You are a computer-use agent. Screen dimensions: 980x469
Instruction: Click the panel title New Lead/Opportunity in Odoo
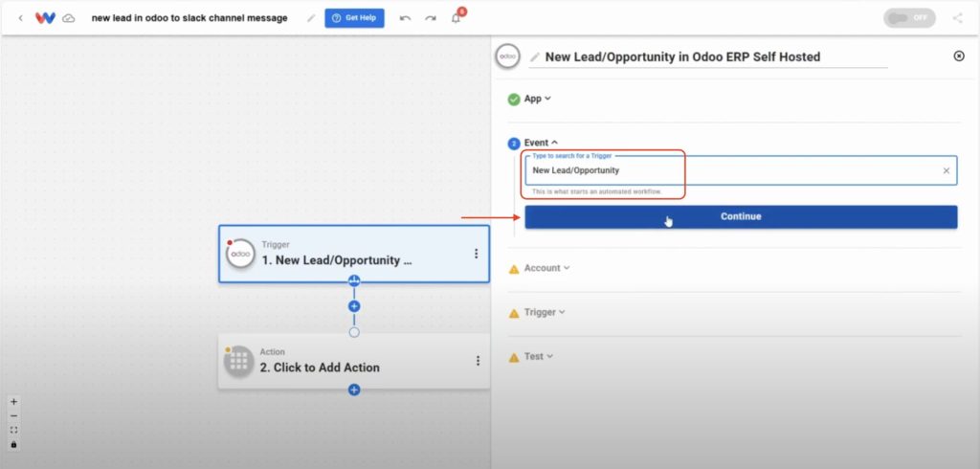coord(682,56)
